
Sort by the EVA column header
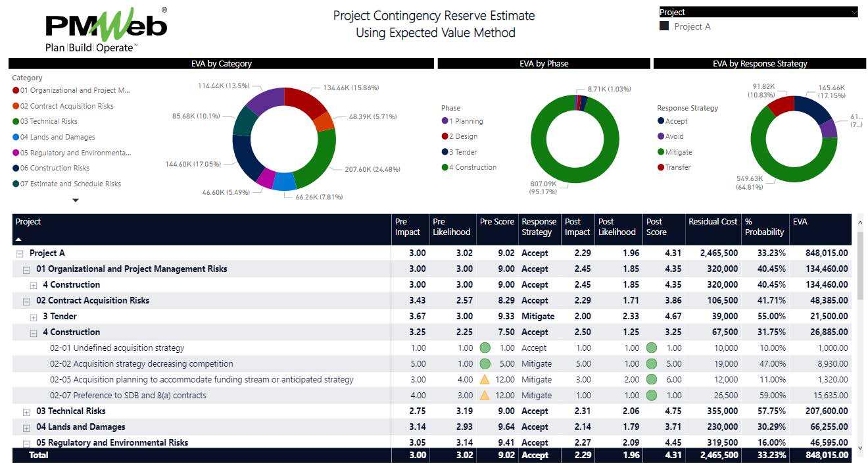[x=800, y=222]
